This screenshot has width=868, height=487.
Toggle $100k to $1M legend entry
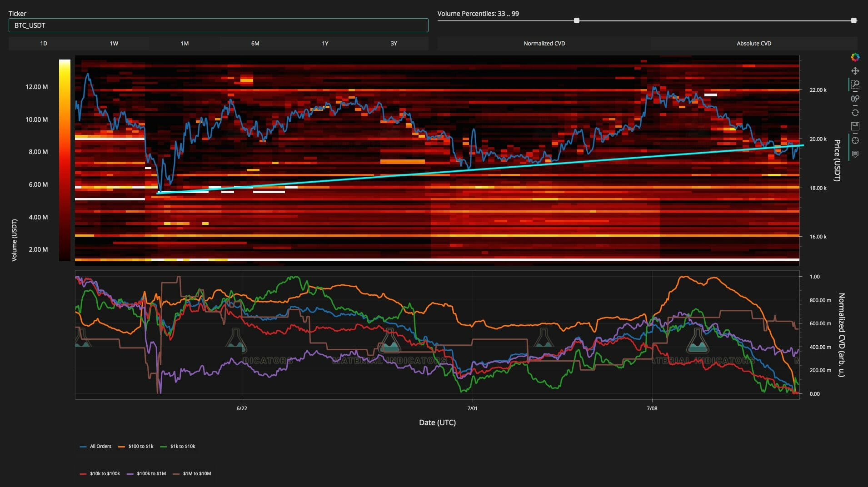146,474
